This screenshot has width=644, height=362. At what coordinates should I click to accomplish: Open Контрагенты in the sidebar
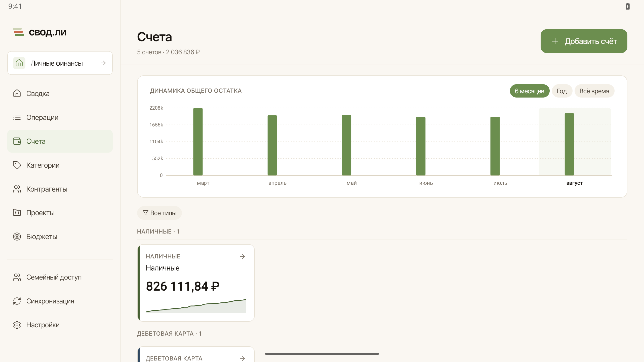tap(60, 189)
